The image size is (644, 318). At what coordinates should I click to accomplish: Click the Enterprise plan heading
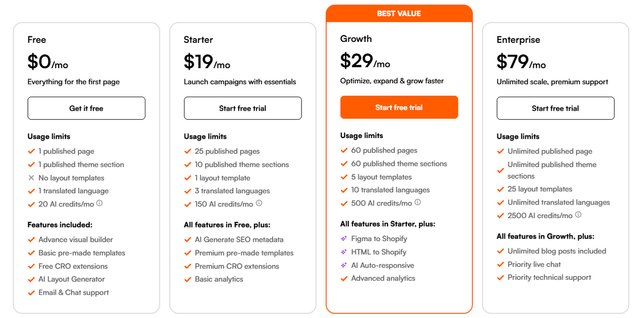click(517, 39)
